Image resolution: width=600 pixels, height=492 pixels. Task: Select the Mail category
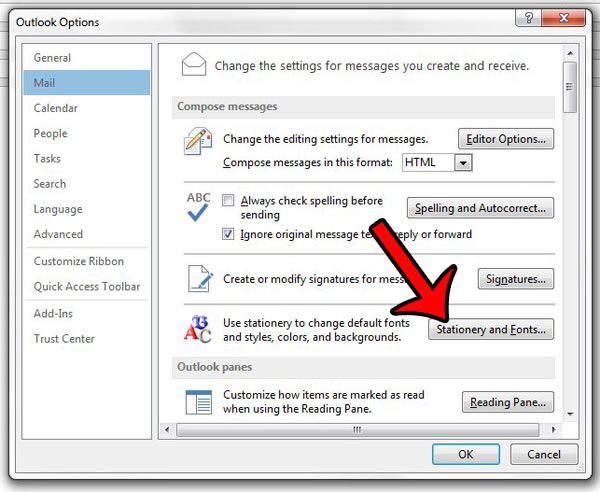tap(87, 83)
